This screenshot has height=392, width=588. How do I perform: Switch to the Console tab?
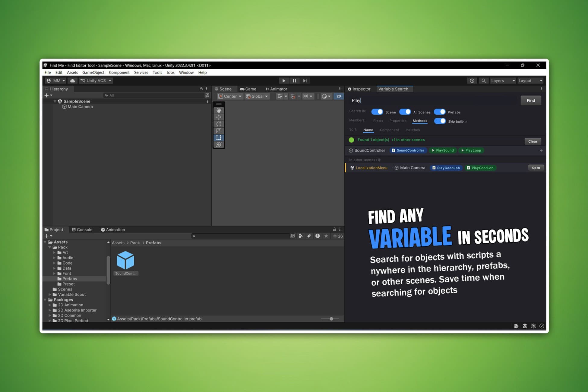(82, 229)
